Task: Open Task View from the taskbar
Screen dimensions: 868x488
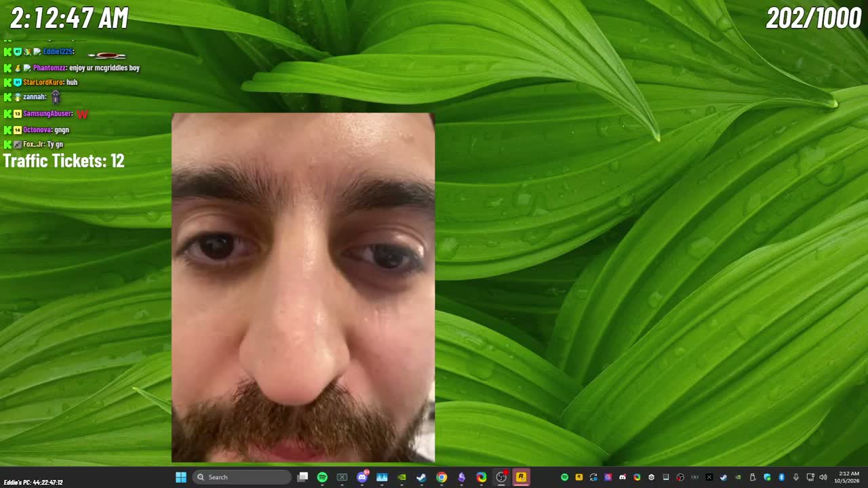Action: pos(302,477)
